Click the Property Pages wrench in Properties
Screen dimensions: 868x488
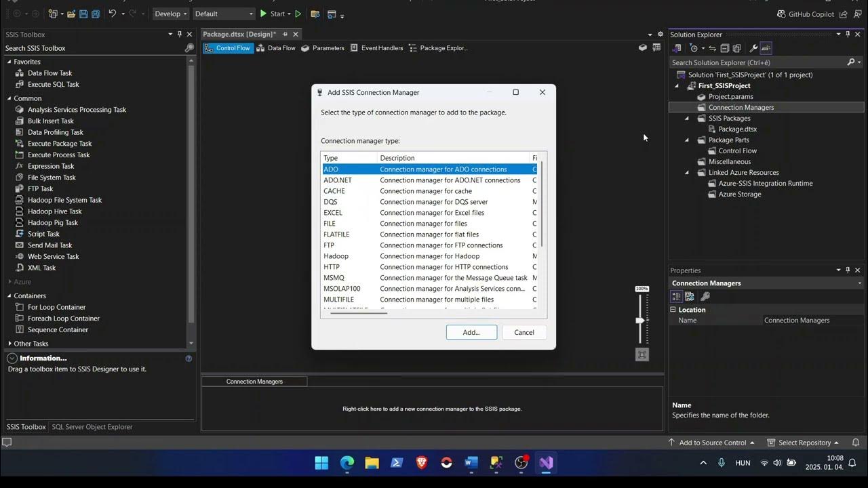pos(705,296)
